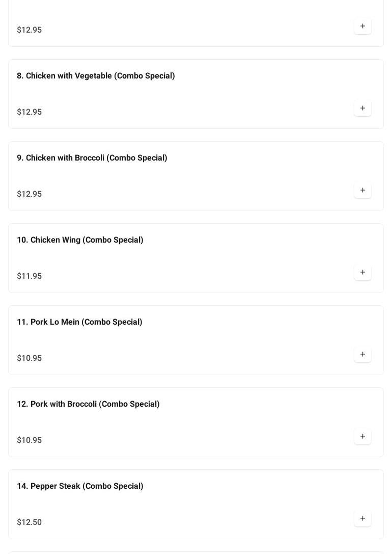Add Pork Lo Mein combo to cart
Screen dimensions: 392x554
(x=362, y=355)
